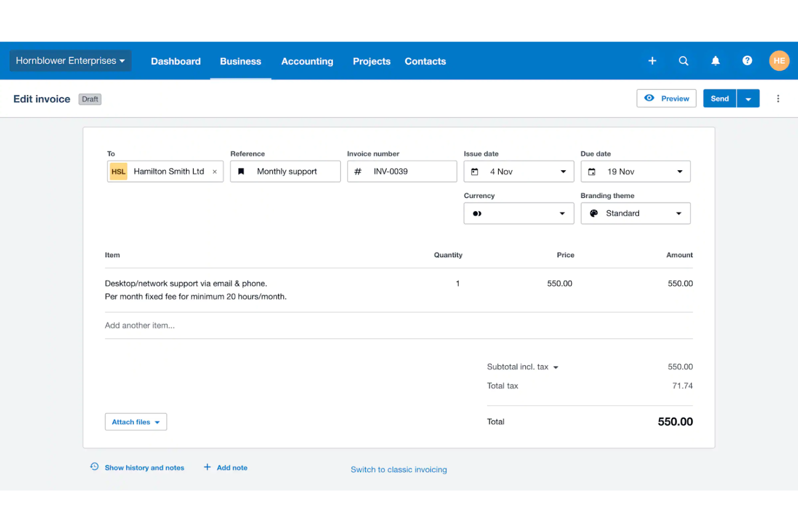Image resolution: width=798 pixels, height=532 pixels.
Task: Click the Draft status badge
Action: click(90, 99)
